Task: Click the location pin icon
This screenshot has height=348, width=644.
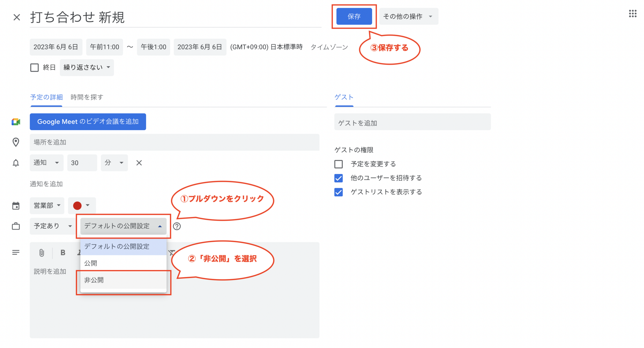Action: coord(16,142)
